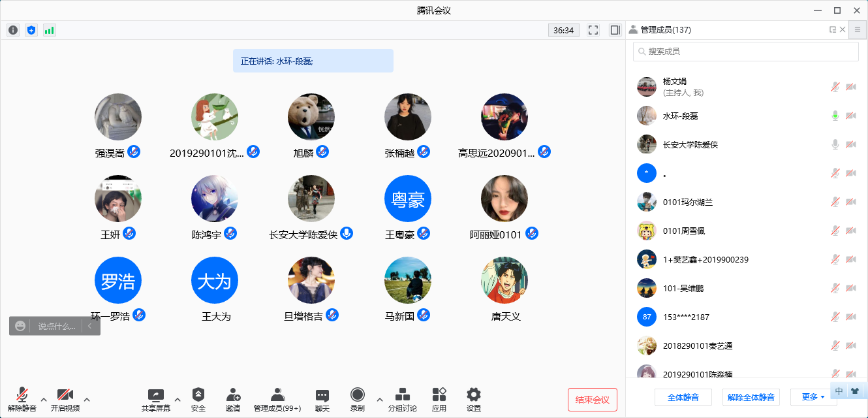Check the green network signal icon

click(x=50, y=30)
